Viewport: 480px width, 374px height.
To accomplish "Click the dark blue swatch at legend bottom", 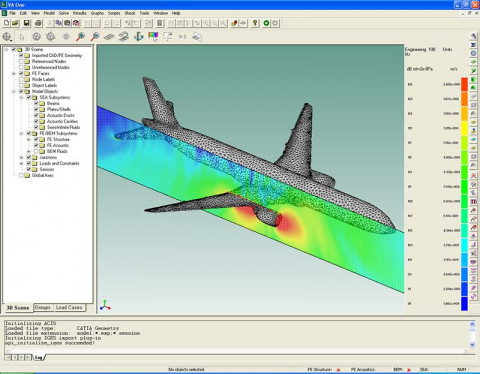I will point(464,303).
